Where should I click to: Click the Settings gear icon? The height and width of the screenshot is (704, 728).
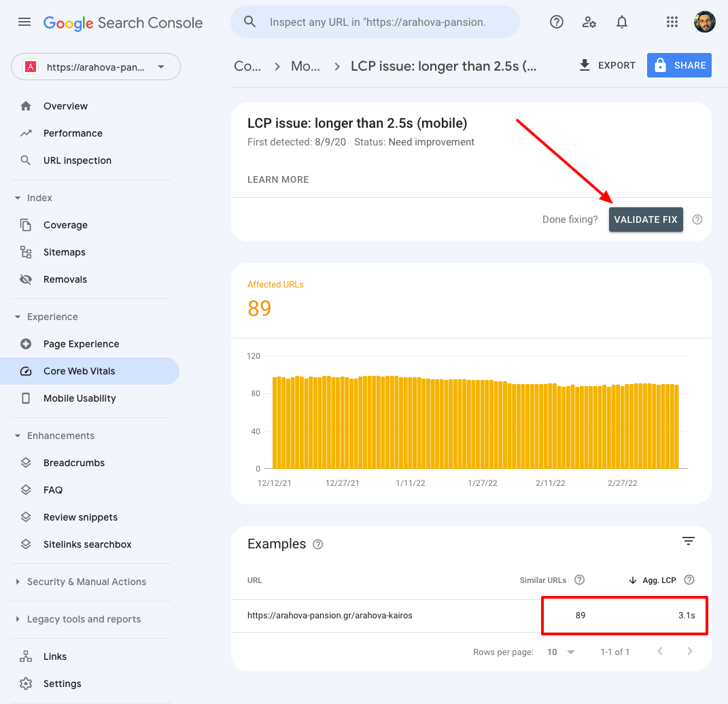point(26,684)
